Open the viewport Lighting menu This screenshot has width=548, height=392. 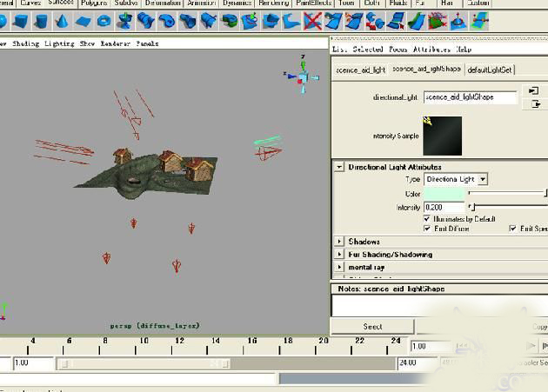[x=59, y=43]
